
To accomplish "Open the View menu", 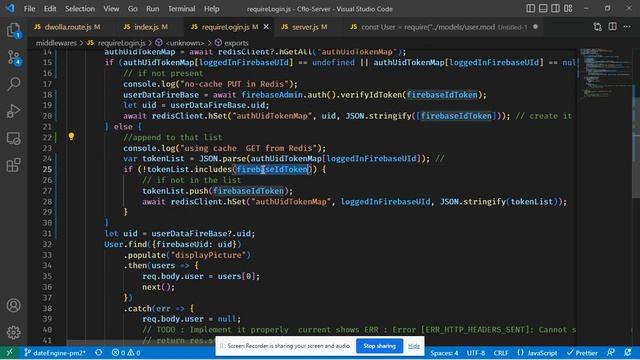I will 111,9.
